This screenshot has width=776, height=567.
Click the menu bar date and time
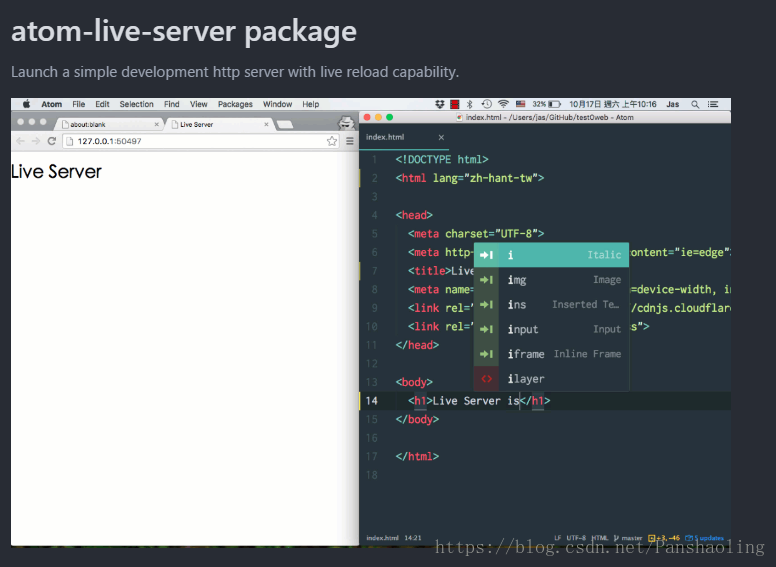click(612, 104)
